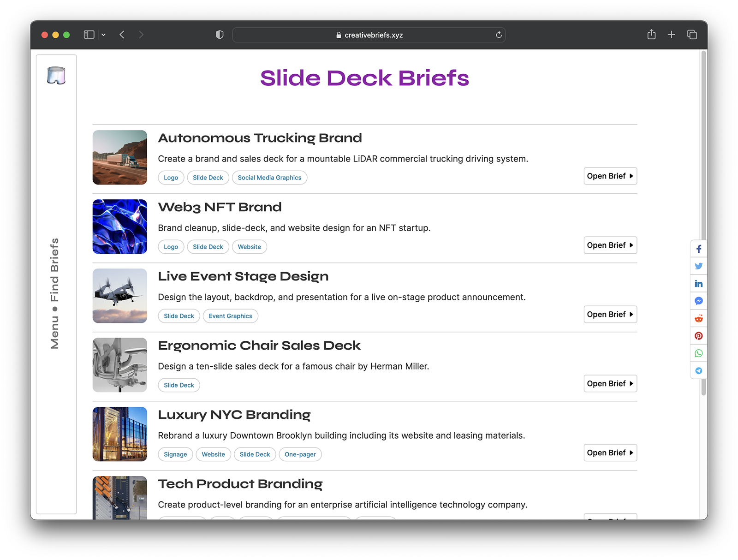Click the Brooklyn building thumbnail
This screenshot has width=738, height=560.
pyautogui.click(x=120, y=434)
